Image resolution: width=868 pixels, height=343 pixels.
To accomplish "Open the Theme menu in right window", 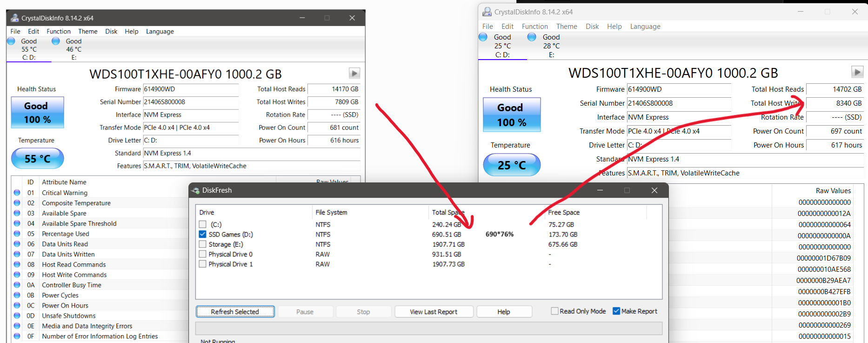I will [x=567, y=27].
